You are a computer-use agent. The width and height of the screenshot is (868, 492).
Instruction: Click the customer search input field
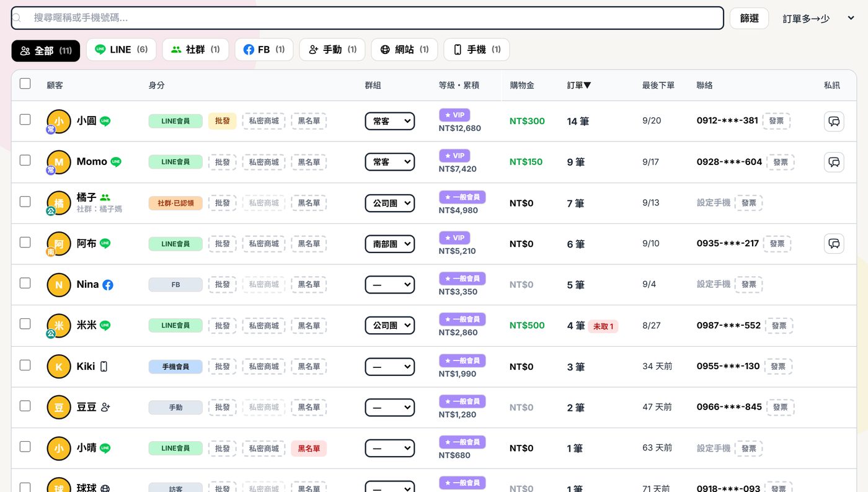pos(367,18)
